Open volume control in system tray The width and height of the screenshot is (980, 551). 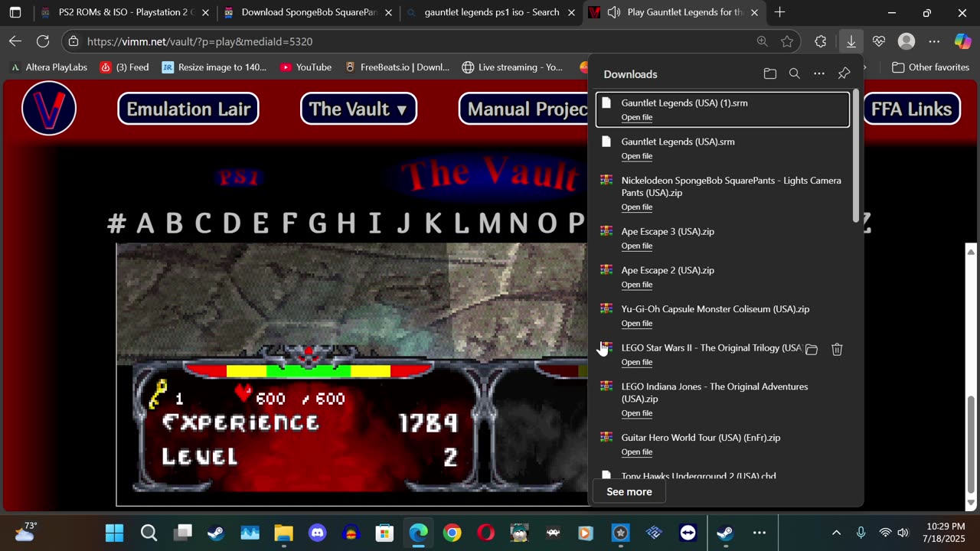coord(903,533)
